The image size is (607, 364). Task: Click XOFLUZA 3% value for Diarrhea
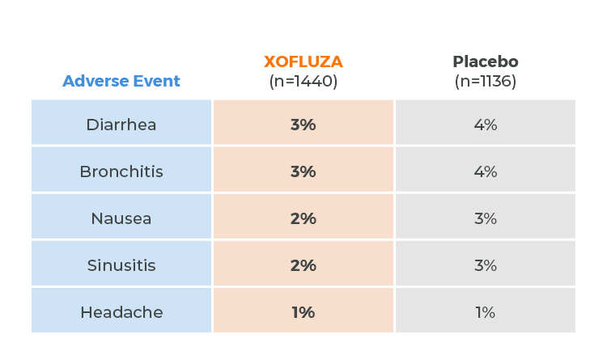tap(303, 125)
